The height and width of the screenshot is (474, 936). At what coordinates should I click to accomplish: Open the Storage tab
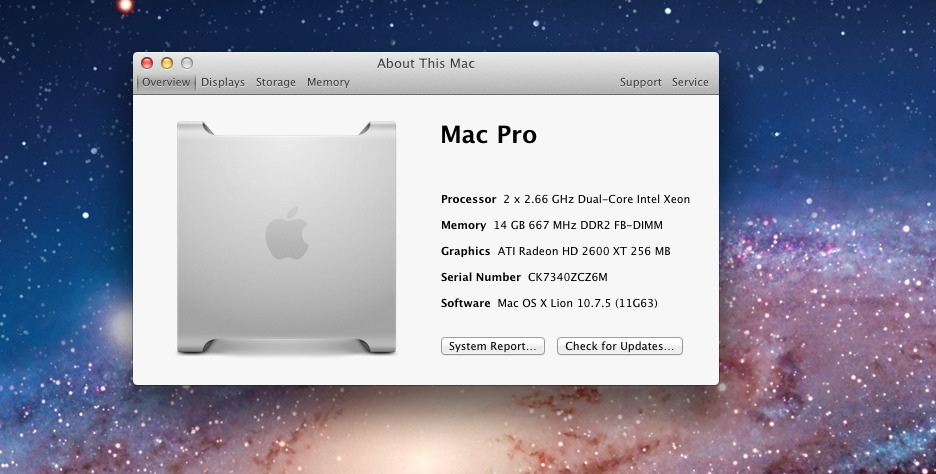point(276,82)
